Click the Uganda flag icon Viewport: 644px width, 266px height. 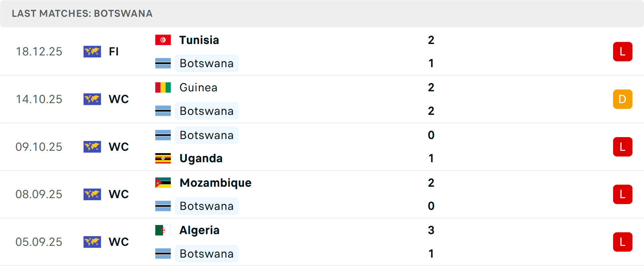(163, 159)
